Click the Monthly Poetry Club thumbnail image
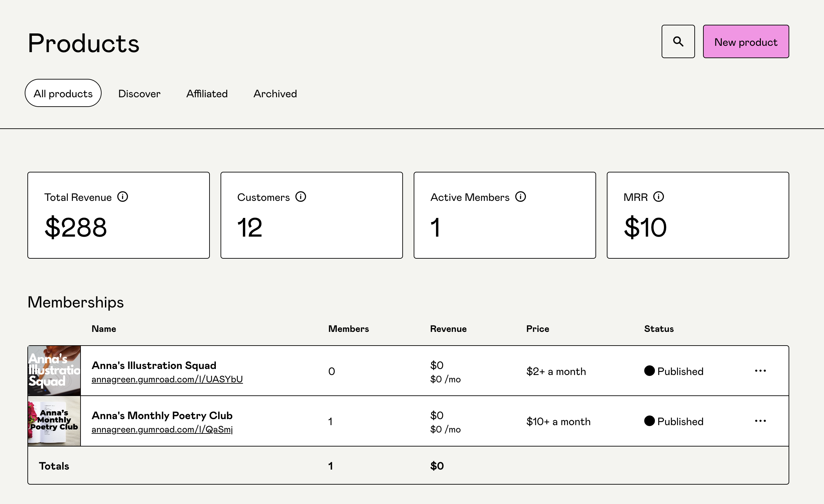 [x=54, y=421]
